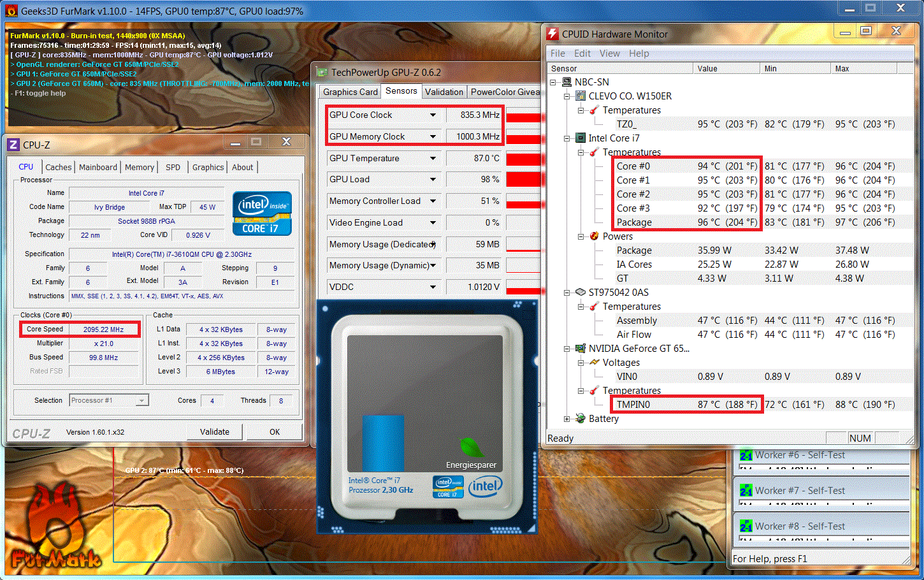Click the FurMark flame icon in the title bar
924x580 pixels.
[x=11, y=11]
